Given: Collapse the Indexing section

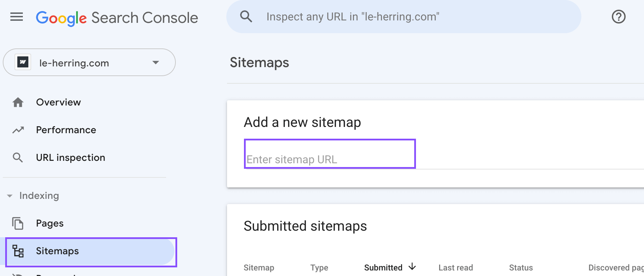Looking at the screenshot, I should 10,196.
